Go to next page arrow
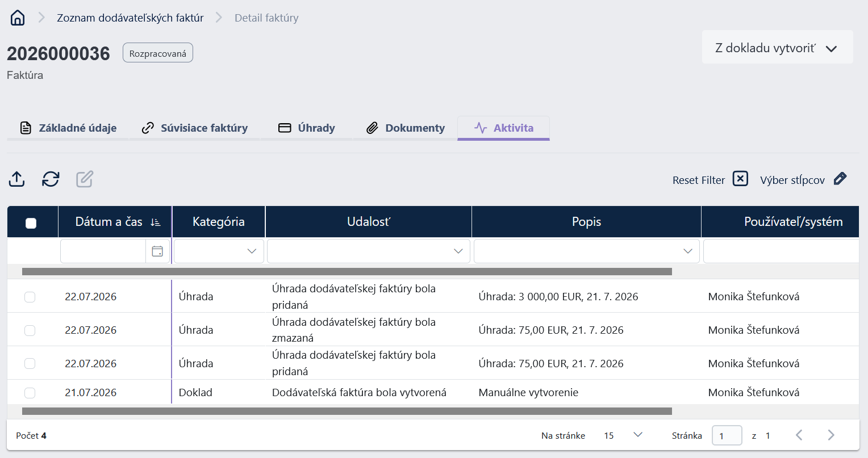 pos(831,435)
